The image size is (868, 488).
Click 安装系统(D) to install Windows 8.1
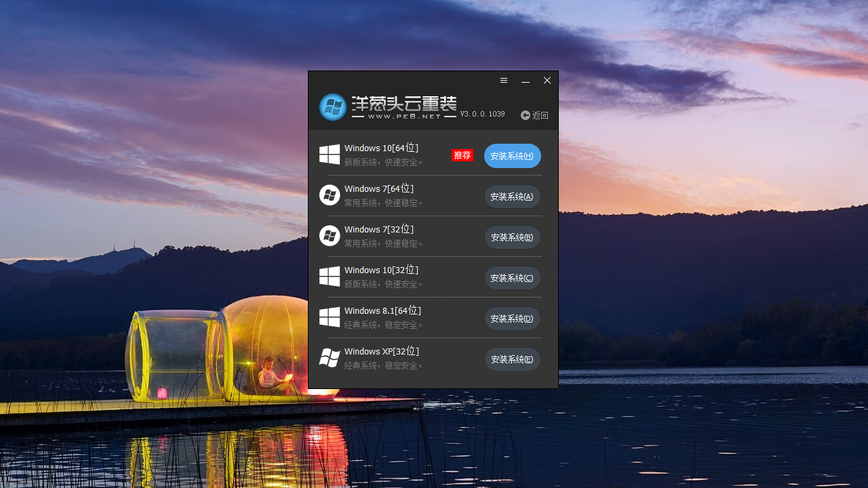click(x=512, y=319)
